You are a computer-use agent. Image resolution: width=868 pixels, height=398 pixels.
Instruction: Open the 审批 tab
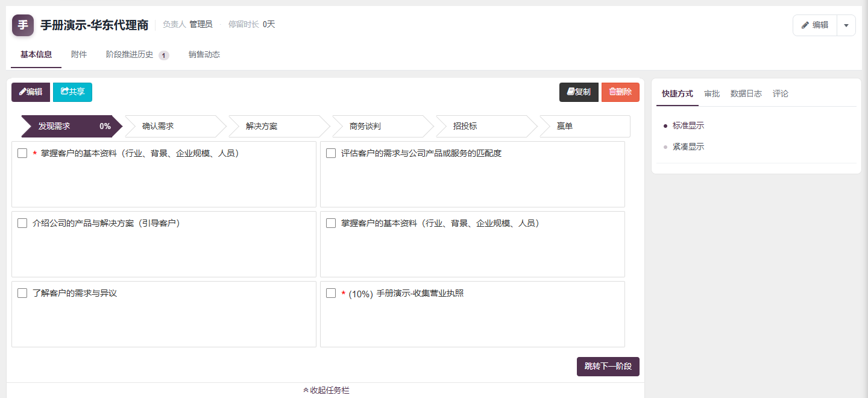pos(712,93)
